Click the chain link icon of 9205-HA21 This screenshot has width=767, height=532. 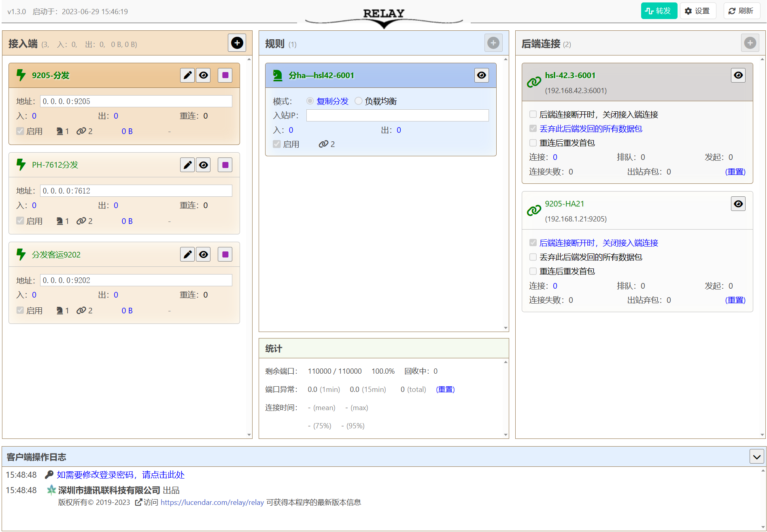(x=534, y=211)
